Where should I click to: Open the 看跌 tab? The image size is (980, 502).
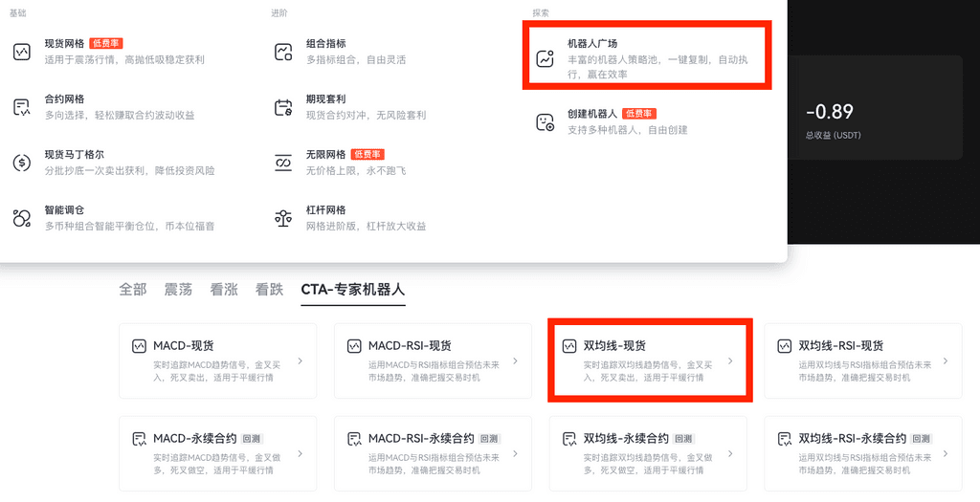click(x=269, y=290)
